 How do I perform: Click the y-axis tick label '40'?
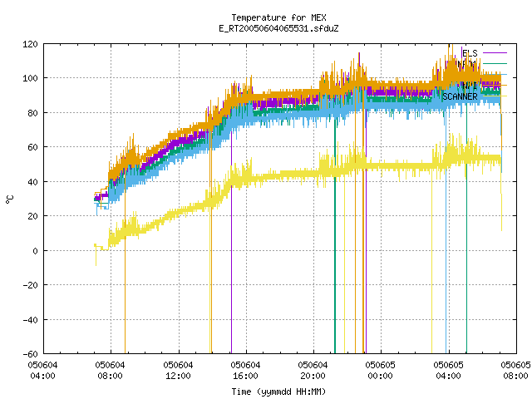pos(32,182)
